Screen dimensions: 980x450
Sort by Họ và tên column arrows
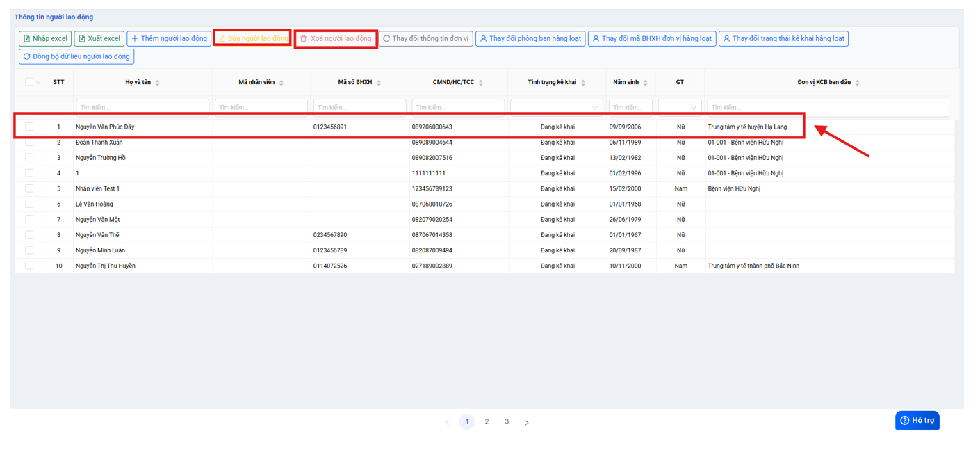click(158, 83)
